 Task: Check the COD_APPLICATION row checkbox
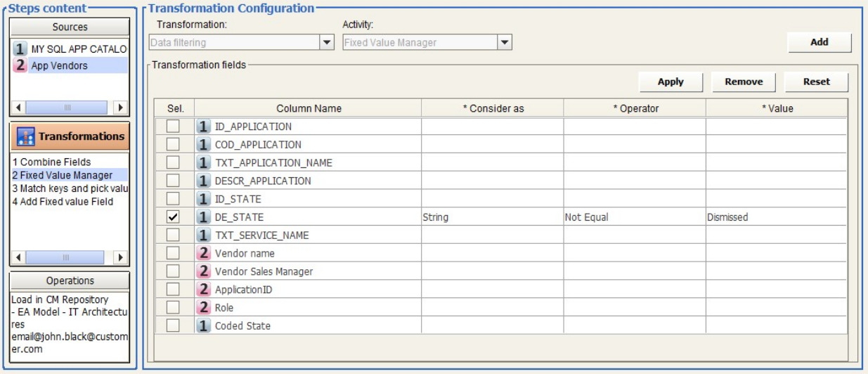(173, 145)
